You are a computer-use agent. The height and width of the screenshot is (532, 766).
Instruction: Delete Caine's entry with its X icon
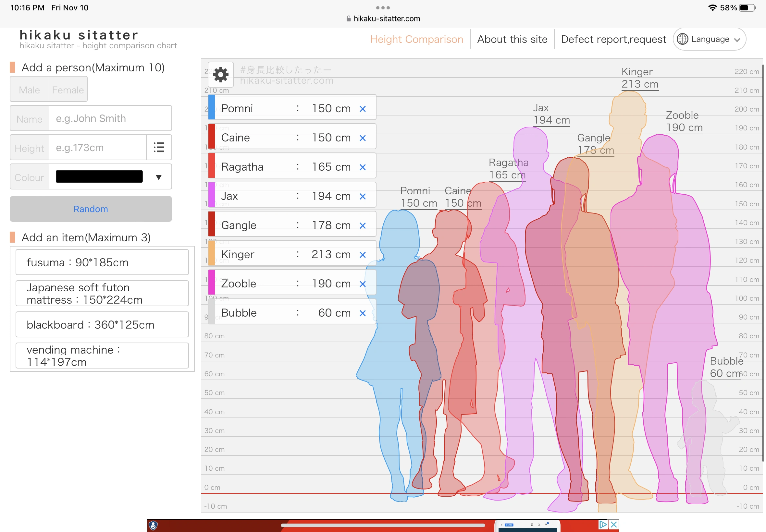[x=363, y=138]
